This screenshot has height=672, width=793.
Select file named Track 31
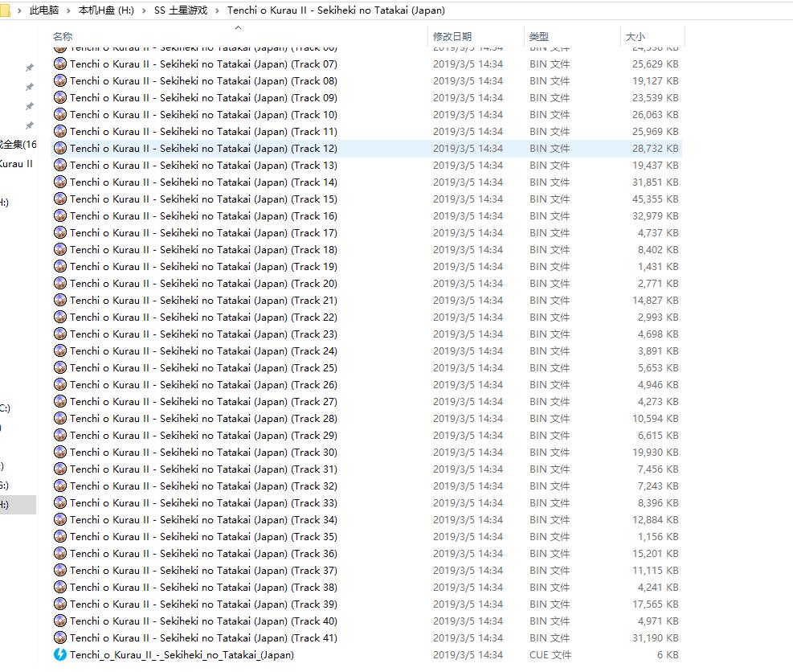tap(203, 469)
